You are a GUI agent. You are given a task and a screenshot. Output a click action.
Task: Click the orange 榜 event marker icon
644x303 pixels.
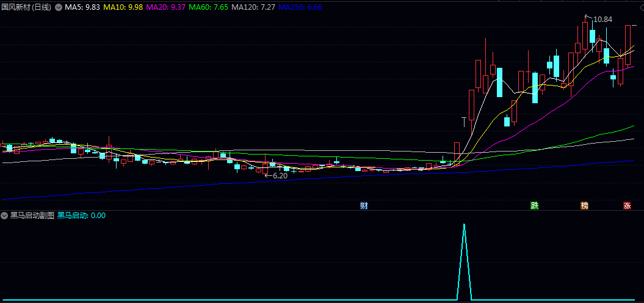click(585, 206)
